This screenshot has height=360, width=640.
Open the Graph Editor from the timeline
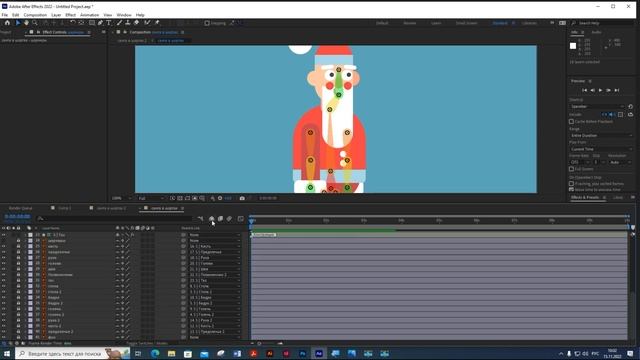click(240, 219)
